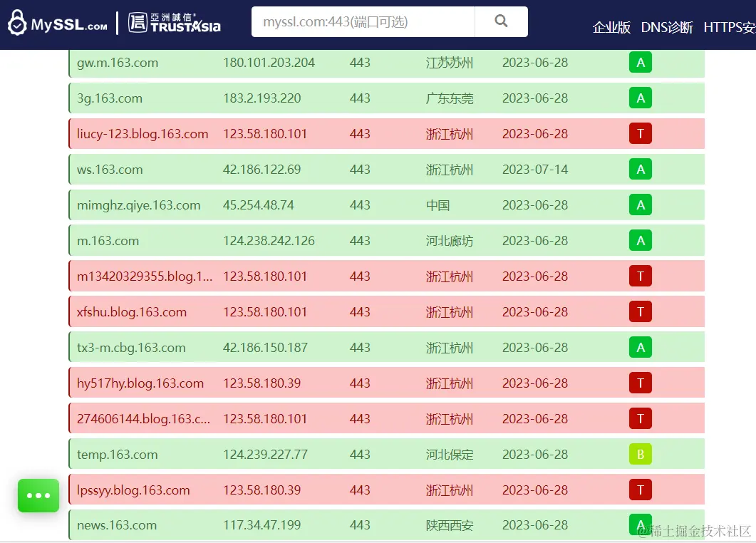The width and height of the screenshot is (756, 543).
Task: Click the A grade badge for 3g.163.com
Action: pyautogui.click(x=641, y=98)
